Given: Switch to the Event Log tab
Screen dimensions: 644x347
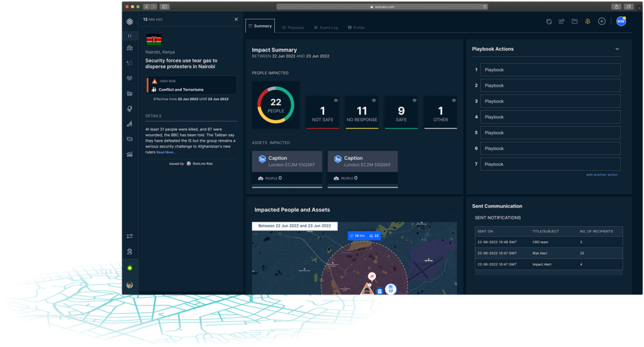Looking at the screenshot, I should [x=326, y=28].
